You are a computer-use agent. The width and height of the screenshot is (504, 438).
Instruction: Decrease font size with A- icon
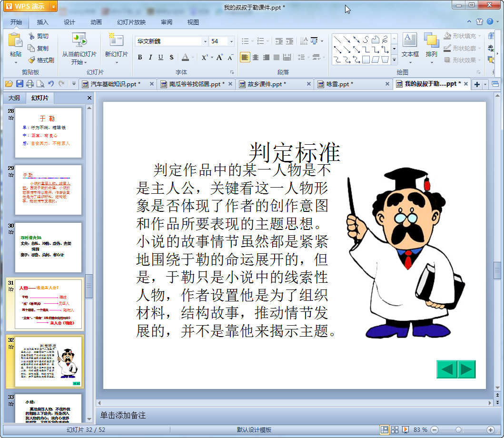[x=230, y=57]
